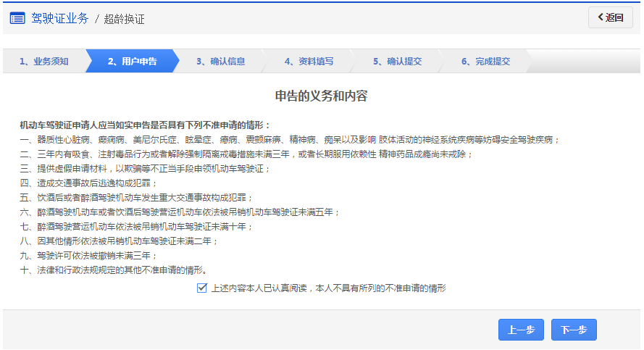Proceed with the 下一步 button
This screenshot has height=350, width=644.
click(x=574, y=330)
